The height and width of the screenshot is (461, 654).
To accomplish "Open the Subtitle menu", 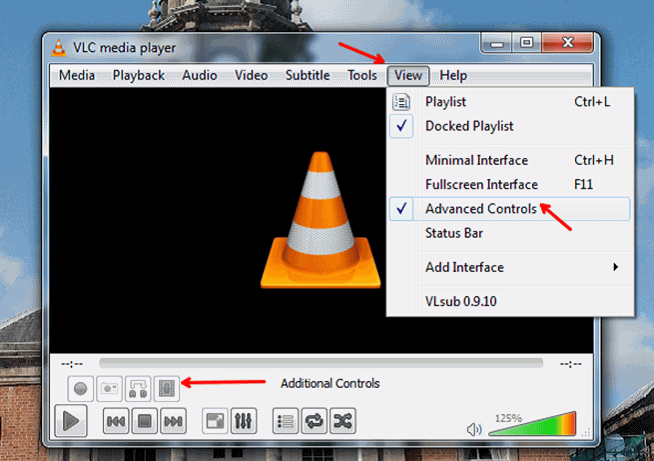I will click(307, 76).
